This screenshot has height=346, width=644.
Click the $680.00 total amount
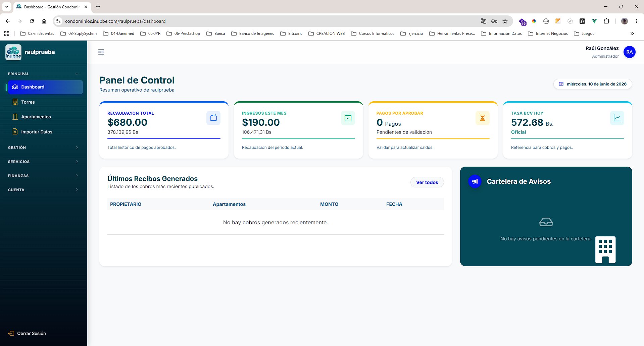(127, 122)
